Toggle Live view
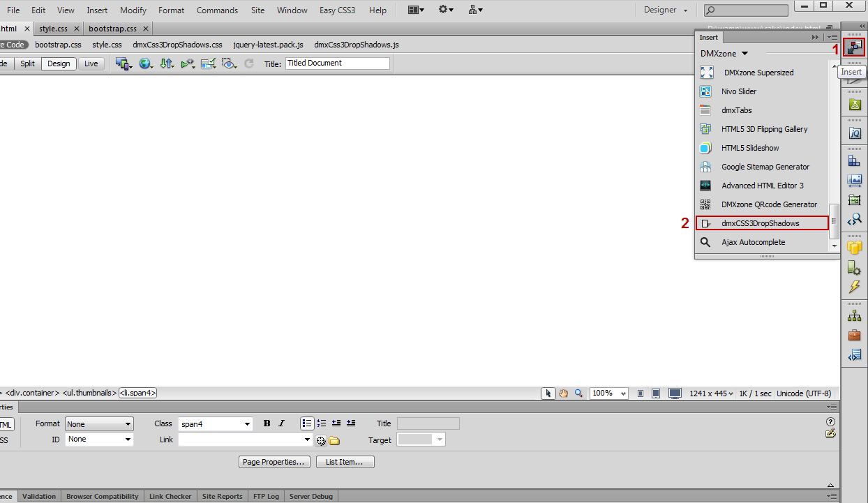This screenshot has height=503, width=868. tap(91, 63)
